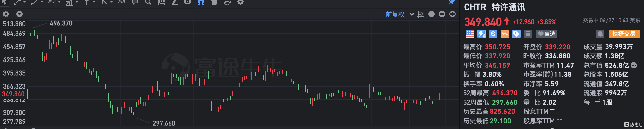The image size is (644, 129).
Task: Select the arrow marker tool
Action: (x=104, y=2)
